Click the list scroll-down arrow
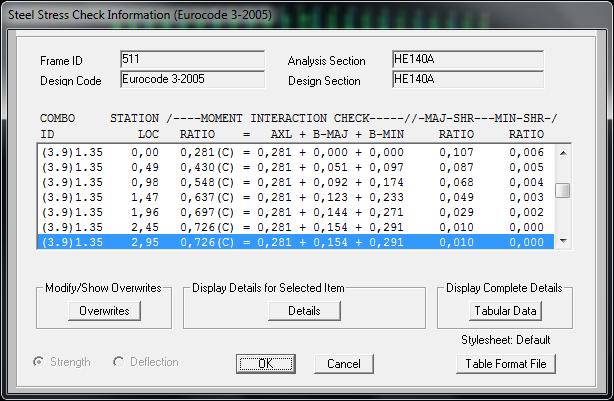This screenshot has width=614, height=401. click(563, 240)
